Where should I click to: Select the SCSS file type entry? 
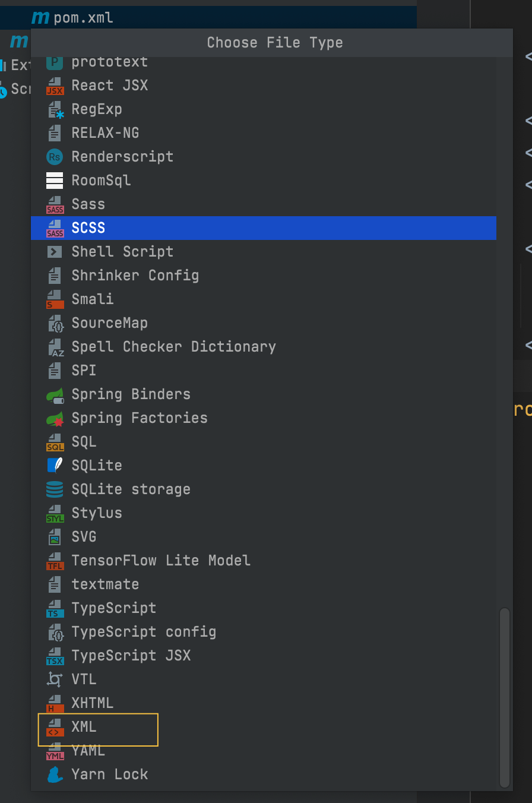88,228
